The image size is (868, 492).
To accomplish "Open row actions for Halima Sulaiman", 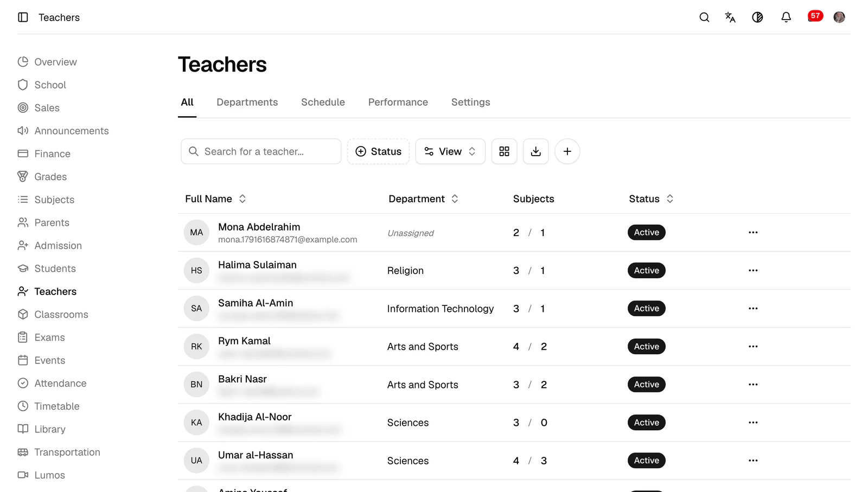I will click(x=753, y=270).
